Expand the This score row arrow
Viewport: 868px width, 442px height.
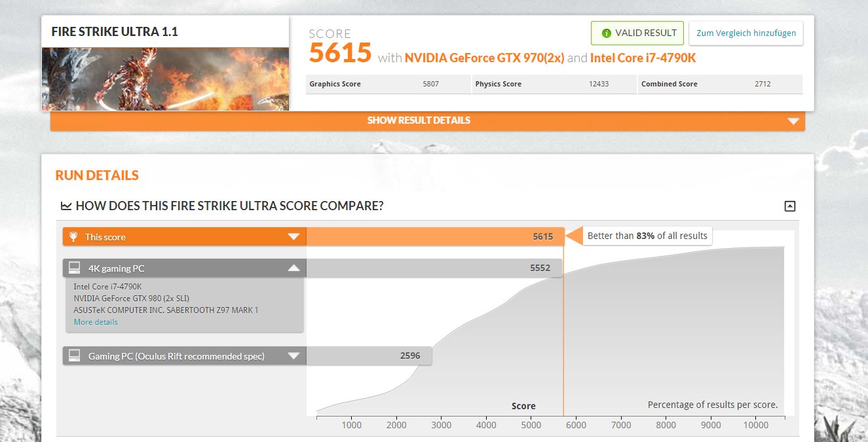(293, 237)
